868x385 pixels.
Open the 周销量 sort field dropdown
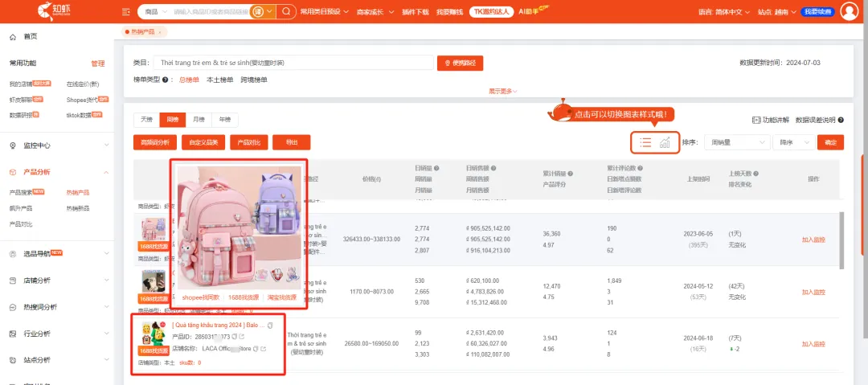click(x=737, y=142)
